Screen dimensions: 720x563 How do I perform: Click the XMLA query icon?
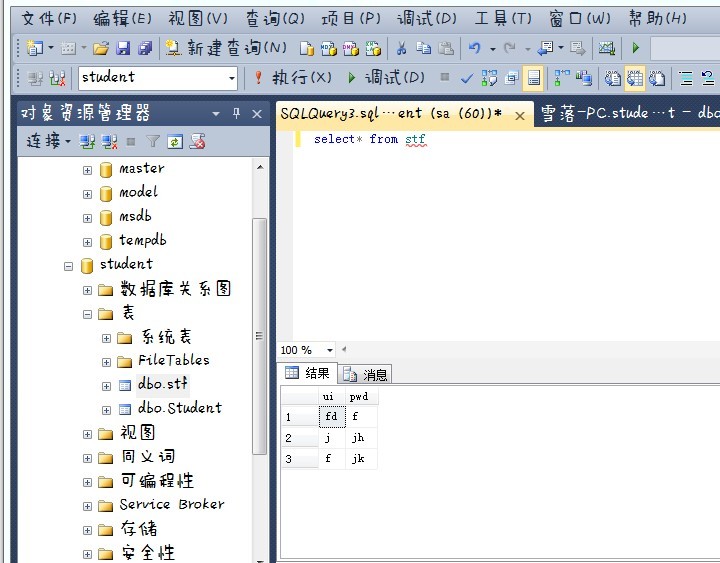373,48
